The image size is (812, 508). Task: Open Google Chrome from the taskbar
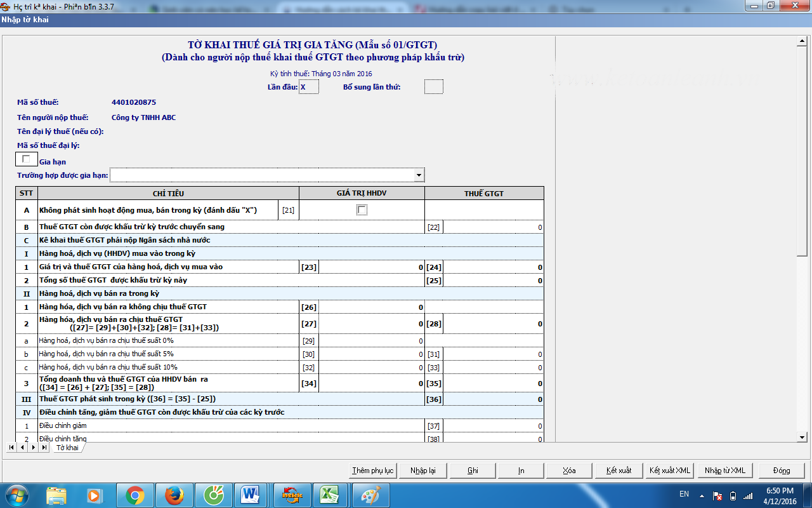click(x=134, y=495)
